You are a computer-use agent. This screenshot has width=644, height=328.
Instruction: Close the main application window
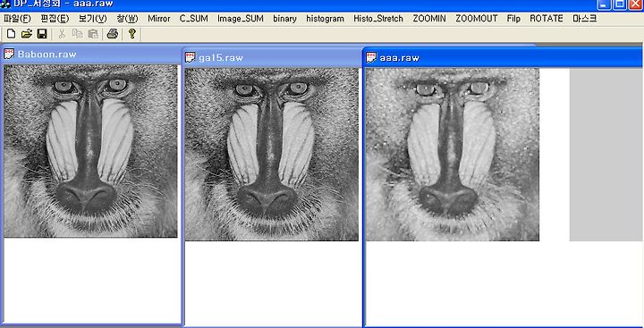634,4
